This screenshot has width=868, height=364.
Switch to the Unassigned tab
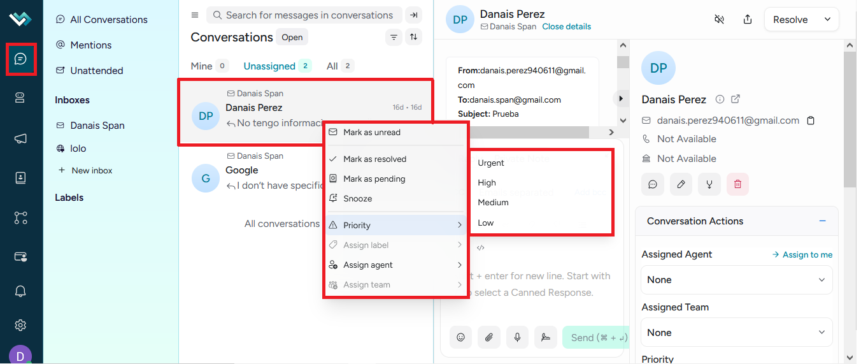click(x=277, y=66)
